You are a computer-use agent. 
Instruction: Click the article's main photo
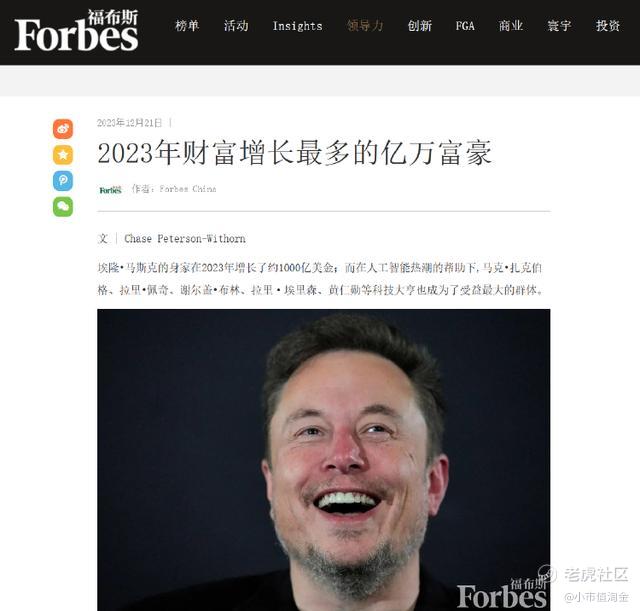pyautogui.click(x=324, y=460)
